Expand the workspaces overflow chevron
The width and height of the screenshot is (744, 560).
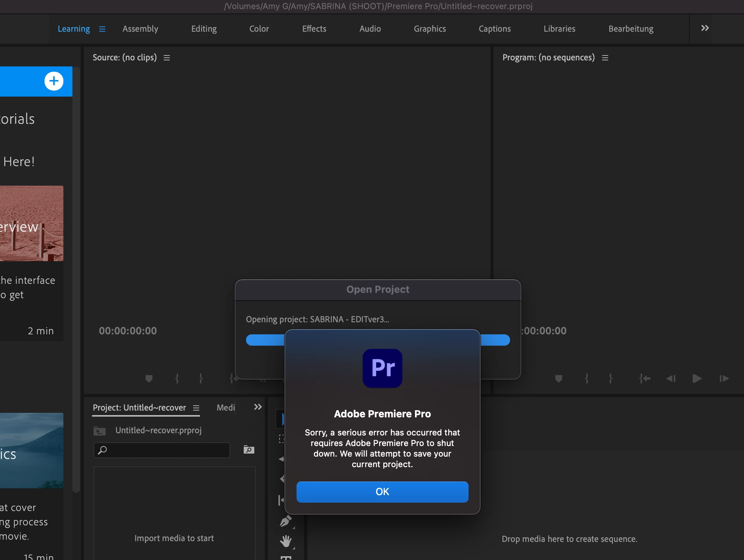pos(705,28)
